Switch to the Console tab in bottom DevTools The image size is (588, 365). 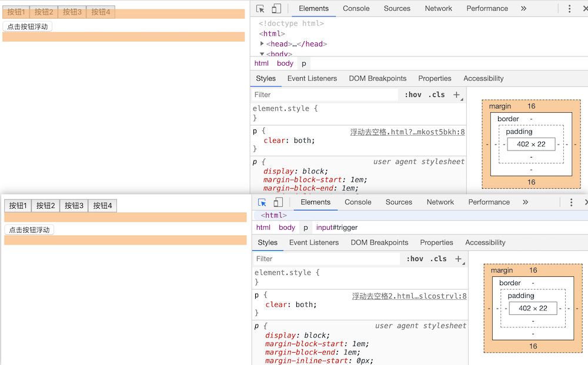click(x=358, y=202)
